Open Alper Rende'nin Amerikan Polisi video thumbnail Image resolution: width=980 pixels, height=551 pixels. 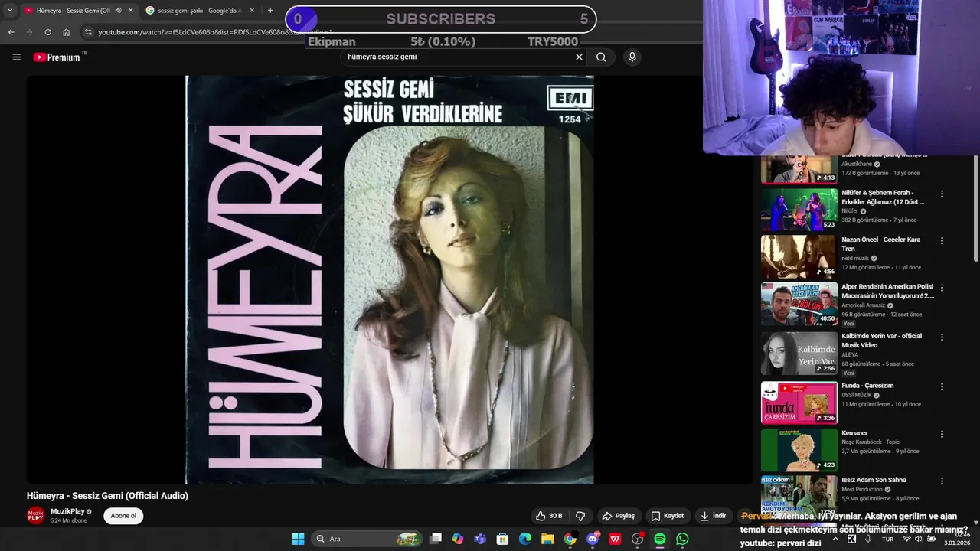tap(799, 304)
